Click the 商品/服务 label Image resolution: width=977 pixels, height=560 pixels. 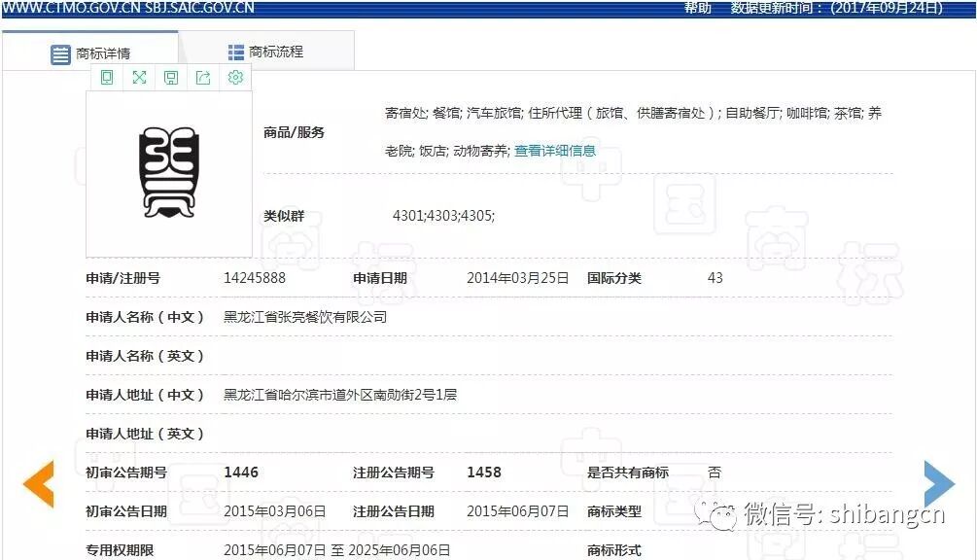pyautogui.click(x=295, y=132)
